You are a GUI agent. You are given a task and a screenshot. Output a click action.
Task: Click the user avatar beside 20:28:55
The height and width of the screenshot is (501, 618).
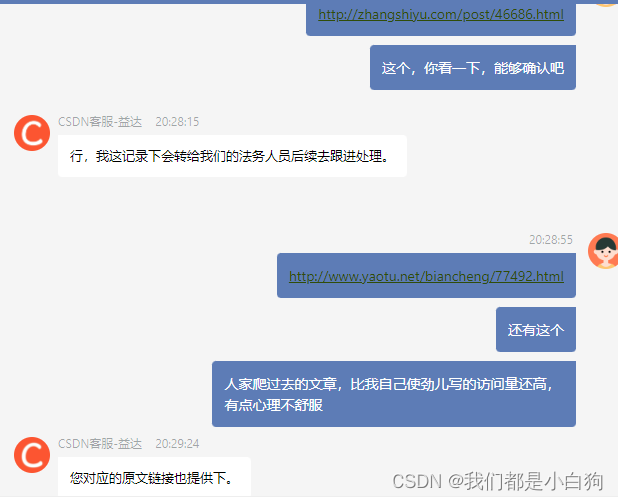tap(603, 251)
